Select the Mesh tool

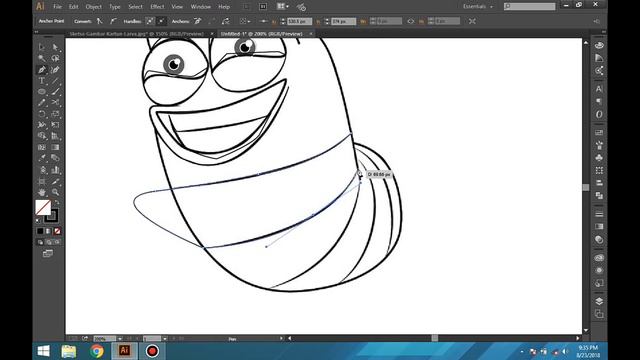(x=42, y=147)
